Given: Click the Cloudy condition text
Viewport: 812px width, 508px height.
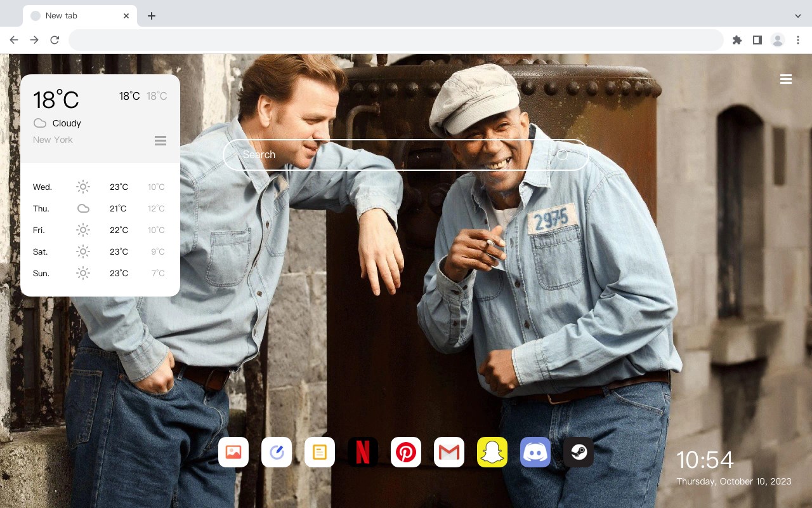Looking at the screenshot, I should tap(67, 123).
